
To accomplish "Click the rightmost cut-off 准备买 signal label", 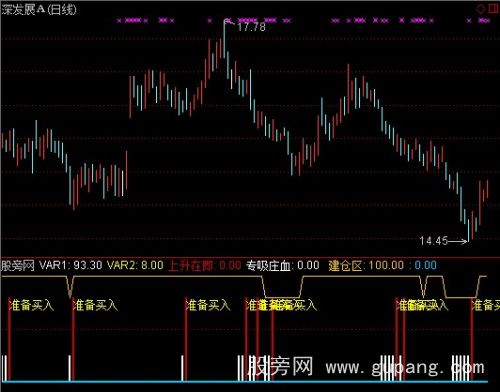I will coord(486,305).
